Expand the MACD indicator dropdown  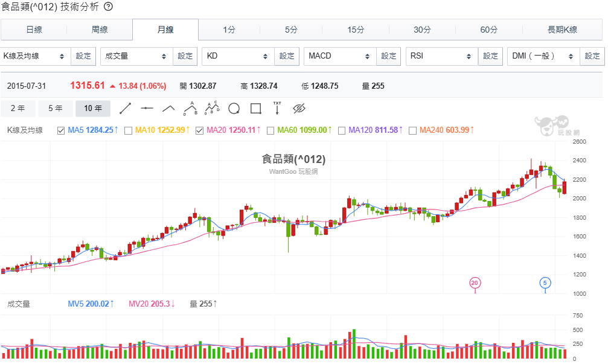(340, 56)
